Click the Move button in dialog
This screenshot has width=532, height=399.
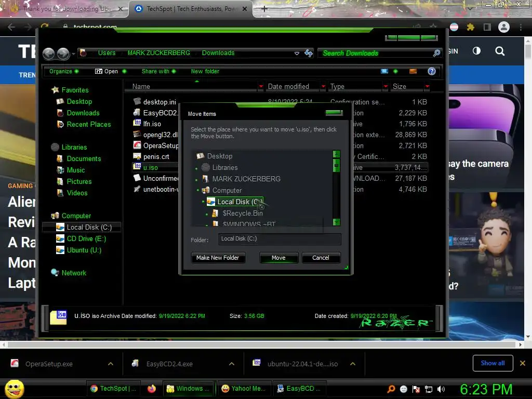coord(278,258)
